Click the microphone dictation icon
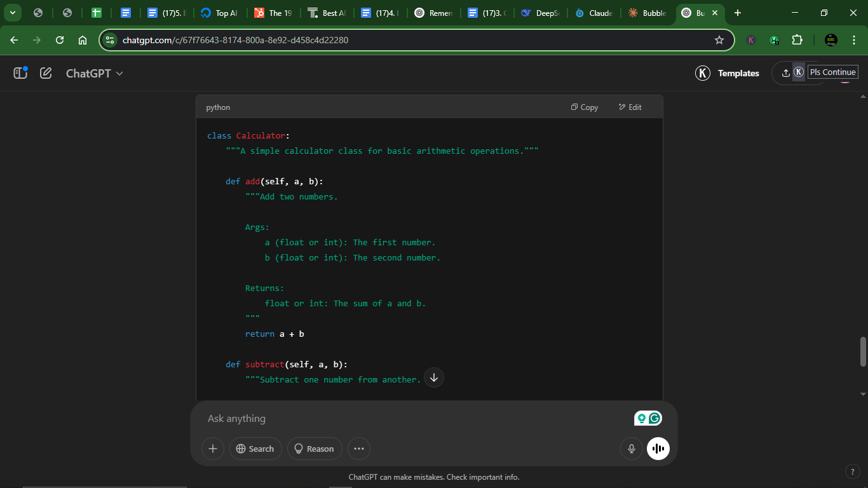 click(x=631, y=449)
